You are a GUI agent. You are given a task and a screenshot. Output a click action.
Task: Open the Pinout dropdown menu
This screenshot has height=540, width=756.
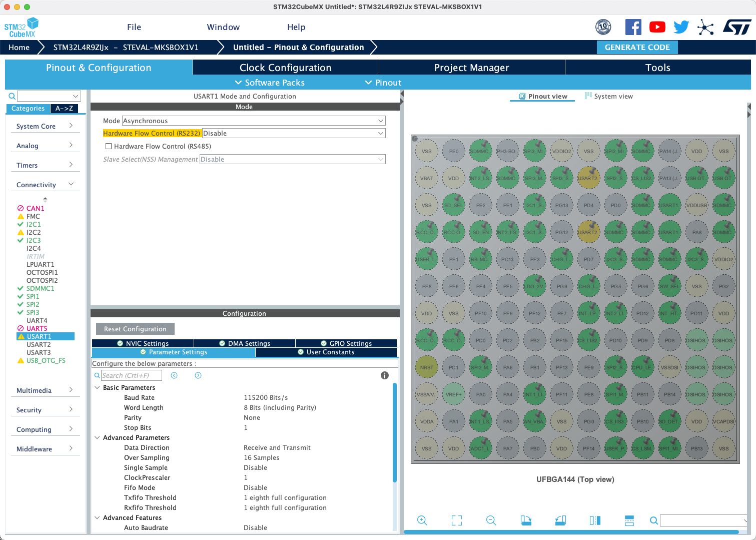coord(383,83)
